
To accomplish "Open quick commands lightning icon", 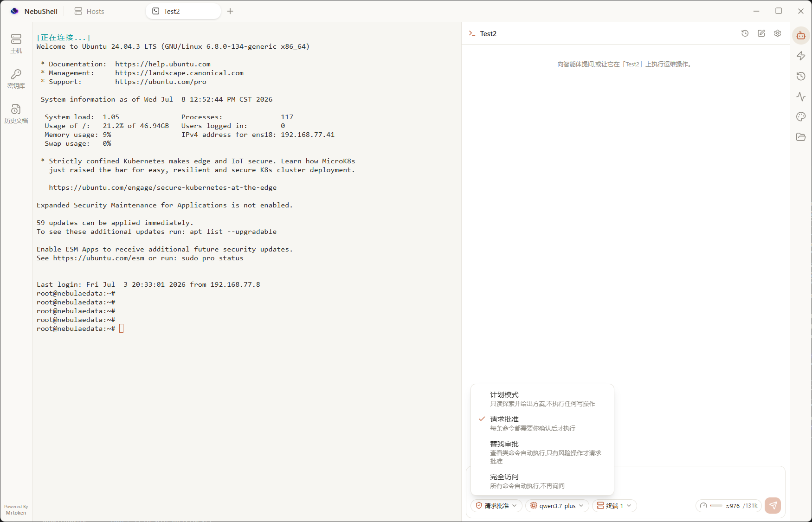I will [x=801, y=56].
